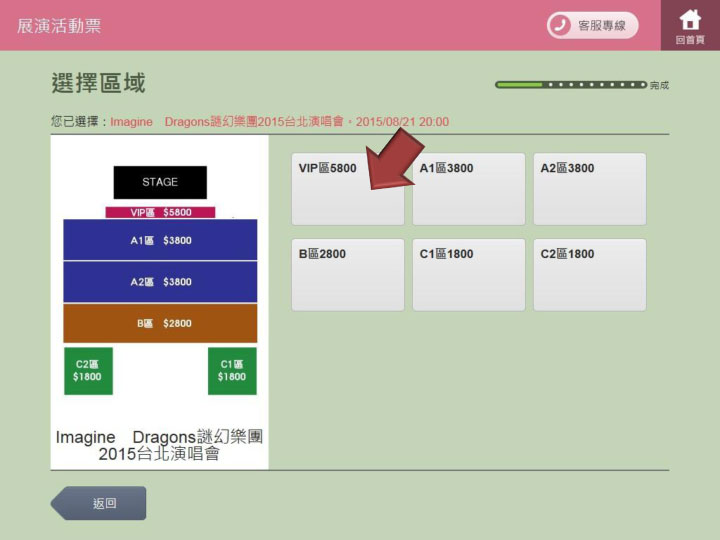Click B區 $2800 orange block on map
Image resolution: width=720 pixels, height=540 pixels.
click(x=160, y=323)
